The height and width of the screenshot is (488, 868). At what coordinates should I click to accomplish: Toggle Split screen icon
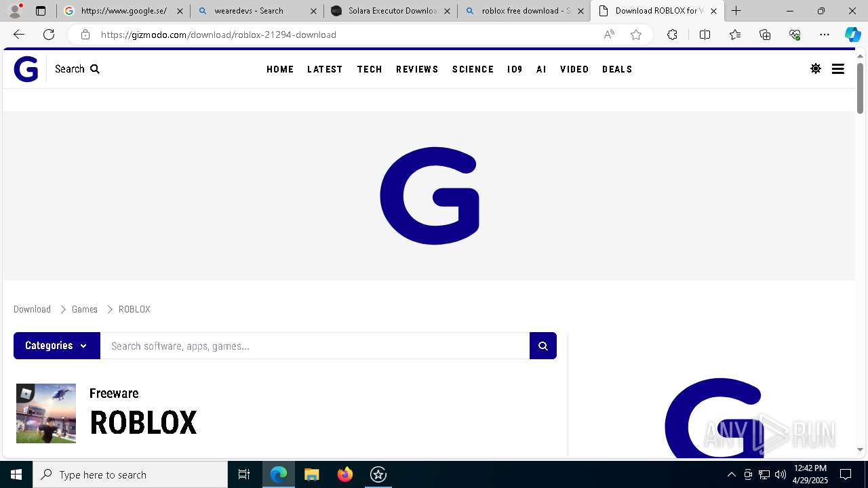(x=705, y=35)
